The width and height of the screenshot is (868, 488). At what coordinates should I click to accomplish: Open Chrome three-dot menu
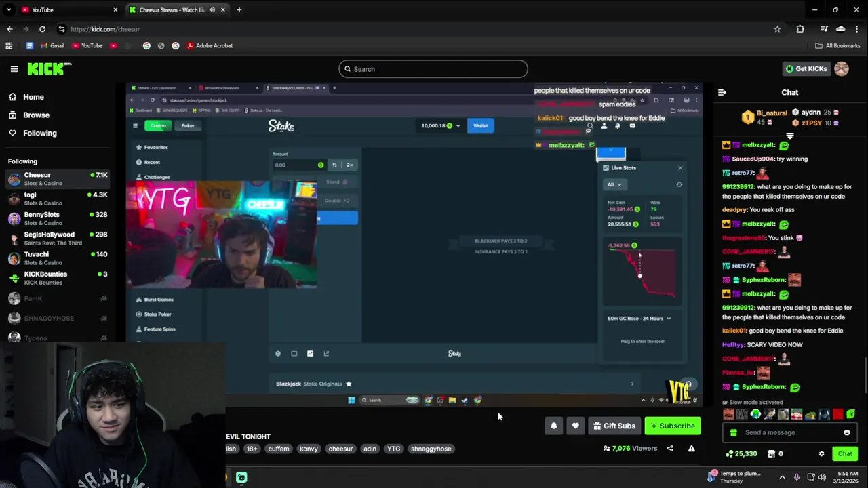coord(858,29)
